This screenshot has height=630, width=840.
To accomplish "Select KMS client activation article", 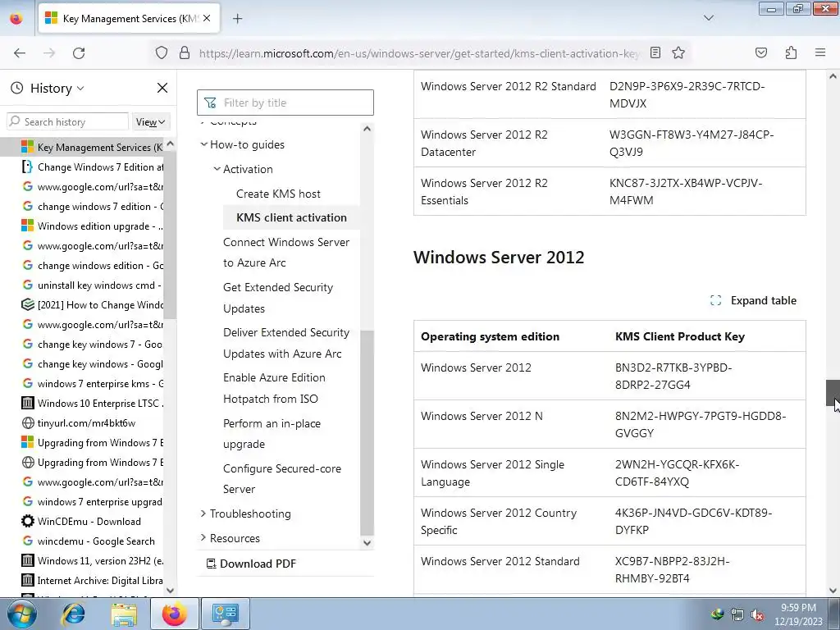I will [x=291, y=217].
